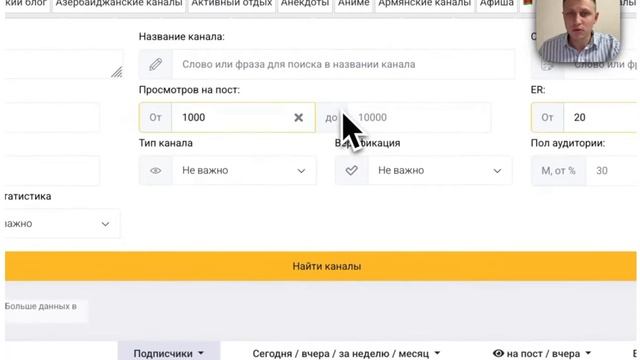640x360 pixels.
Task: Select the Активный отдых category tab
Action: [x=232, y=3]
